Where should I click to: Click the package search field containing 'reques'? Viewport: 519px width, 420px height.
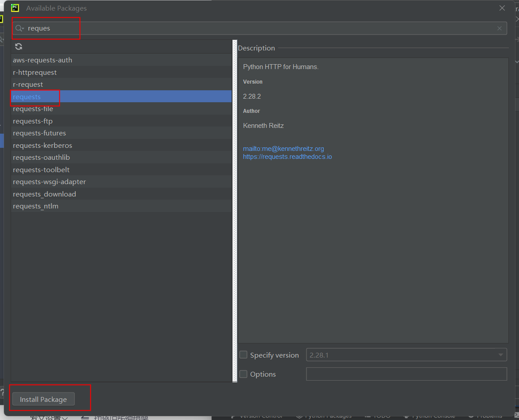click(260, 28)
